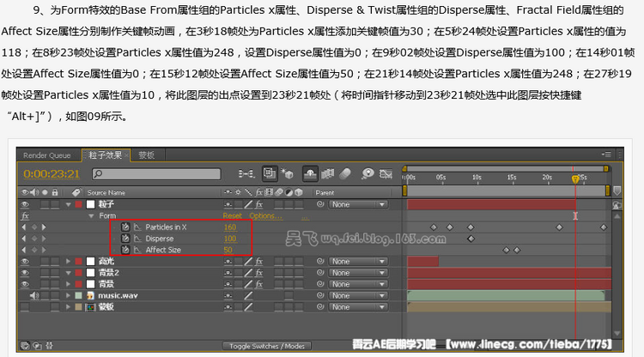
Task: Click the music.wav layer pick whip
Action: click(320, 295)
